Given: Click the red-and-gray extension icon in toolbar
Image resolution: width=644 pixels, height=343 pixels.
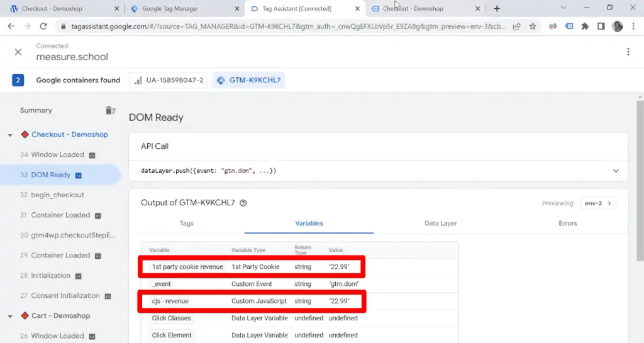Looking at the screenshot, I should tap(553, 26).
